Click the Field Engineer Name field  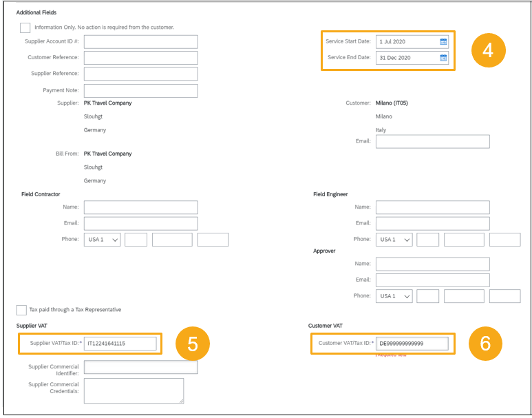(433, 207)
